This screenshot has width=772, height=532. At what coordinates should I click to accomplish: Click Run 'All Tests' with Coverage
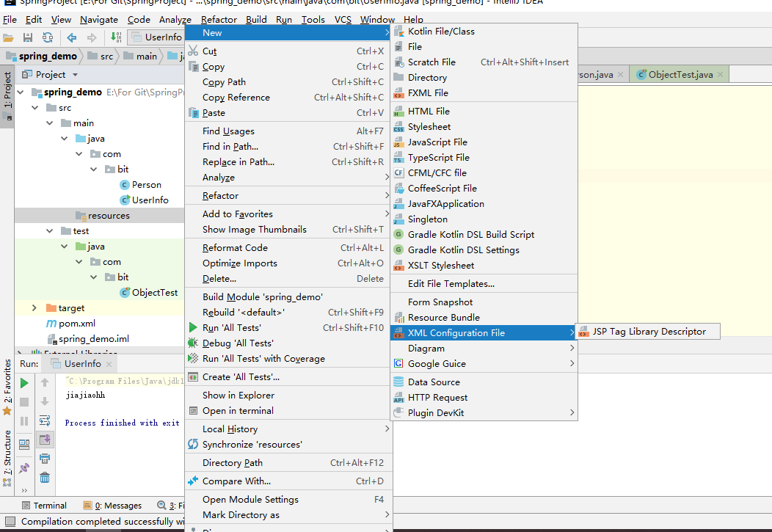click(x=288, y=358)
